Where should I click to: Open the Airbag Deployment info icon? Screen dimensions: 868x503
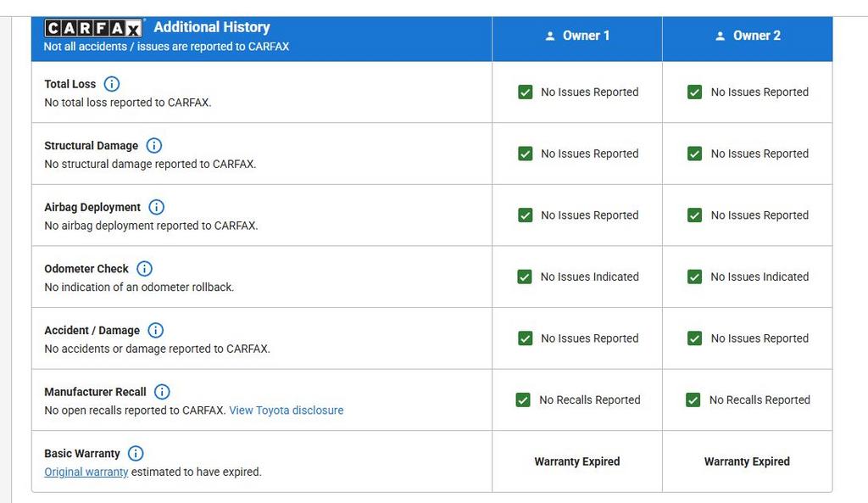tap(157, 207)
